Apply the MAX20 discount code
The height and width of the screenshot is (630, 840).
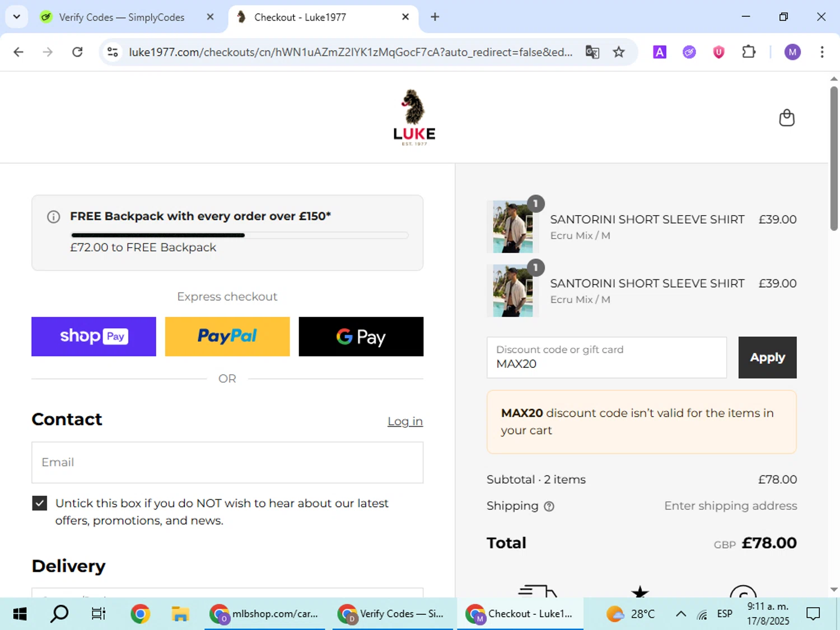coord(767,357)
